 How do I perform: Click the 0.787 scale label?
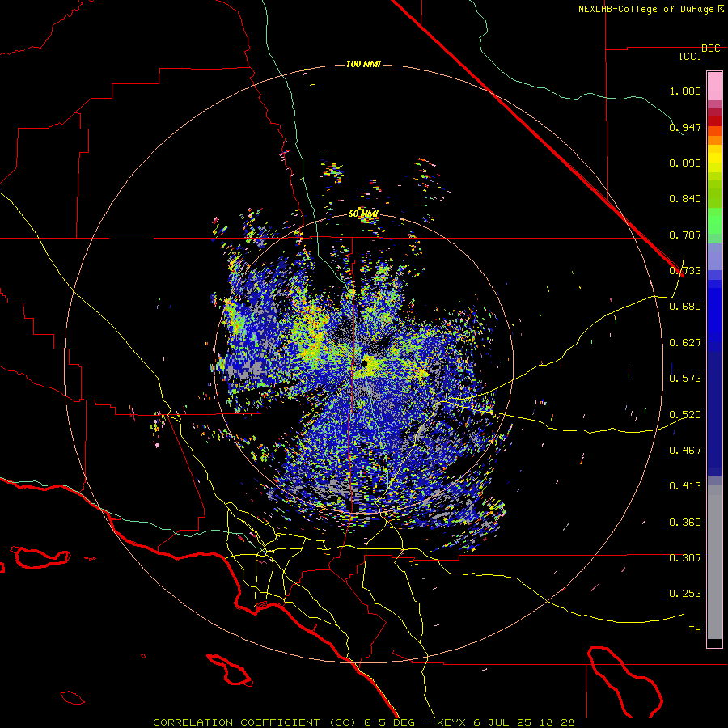(685, 235)
